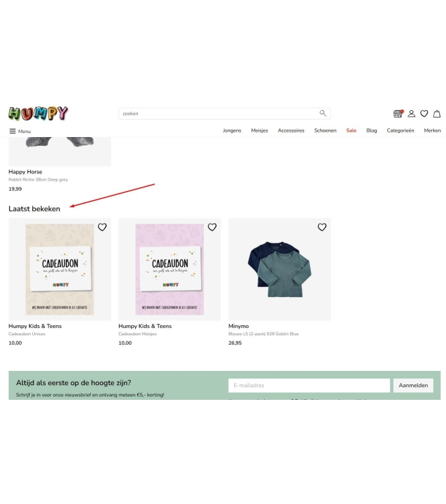Expand the Jongens menu
This screenshot has width=446, height=504.
point(232,130)
